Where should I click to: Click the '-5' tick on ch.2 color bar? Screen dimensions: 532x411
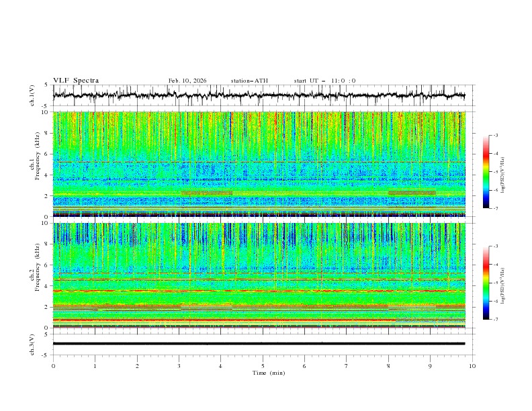496,283
